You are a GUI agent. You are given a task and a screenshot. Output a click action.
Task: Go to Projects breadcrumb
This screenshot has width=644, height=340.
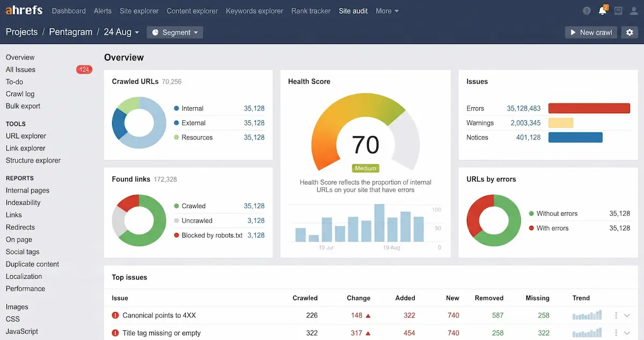point(21,32)
